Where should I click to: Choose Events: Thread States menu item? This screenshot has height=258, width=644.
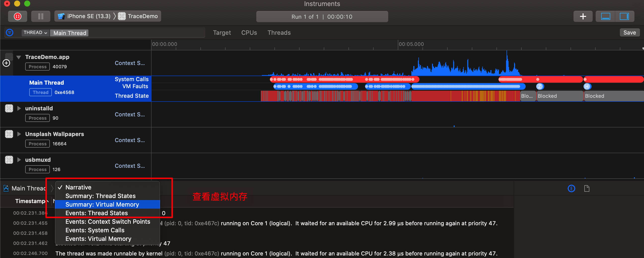tap(108, 213)
